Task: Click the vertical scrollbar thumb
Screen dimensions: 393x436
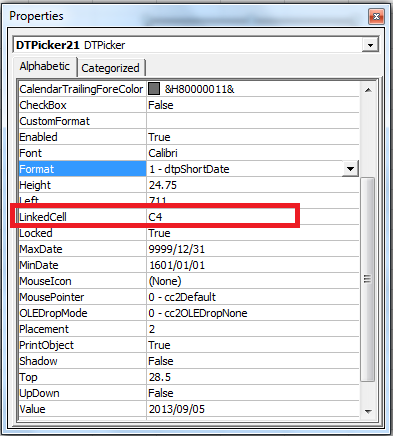Action: click(x=368, y=279)
